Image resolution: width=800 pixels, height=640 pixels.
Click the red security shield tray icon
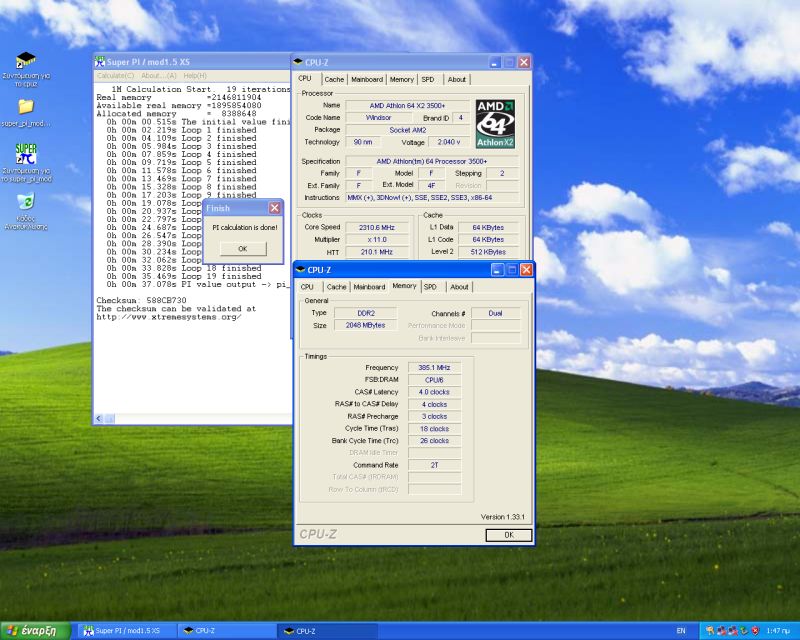pyautogui.click(x=756, y=631)
